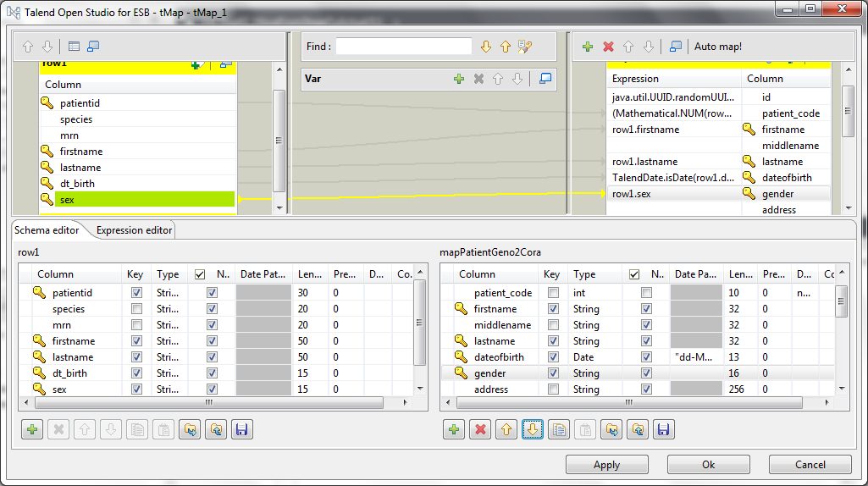
Task: Click the Auto map! button
Action: click(718, 47)
